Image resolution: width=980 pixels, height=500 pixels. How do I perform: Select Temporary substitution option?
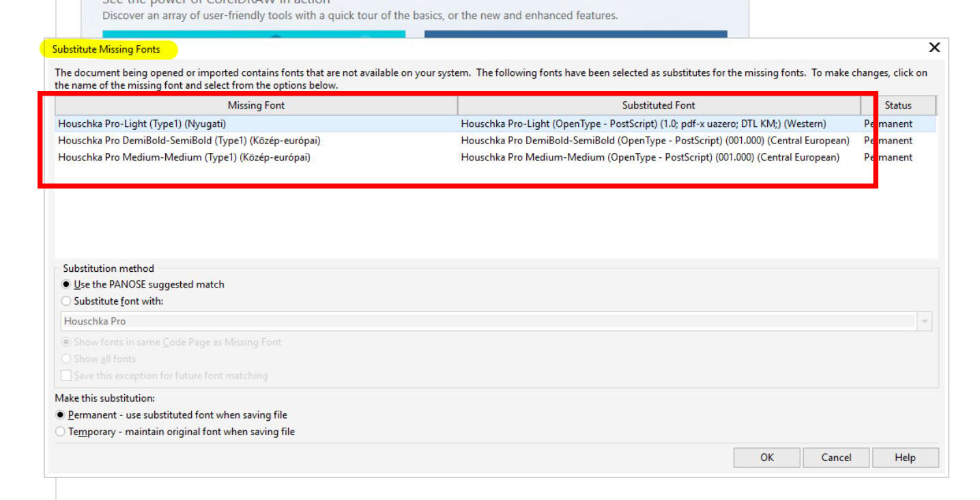[175, 432]
